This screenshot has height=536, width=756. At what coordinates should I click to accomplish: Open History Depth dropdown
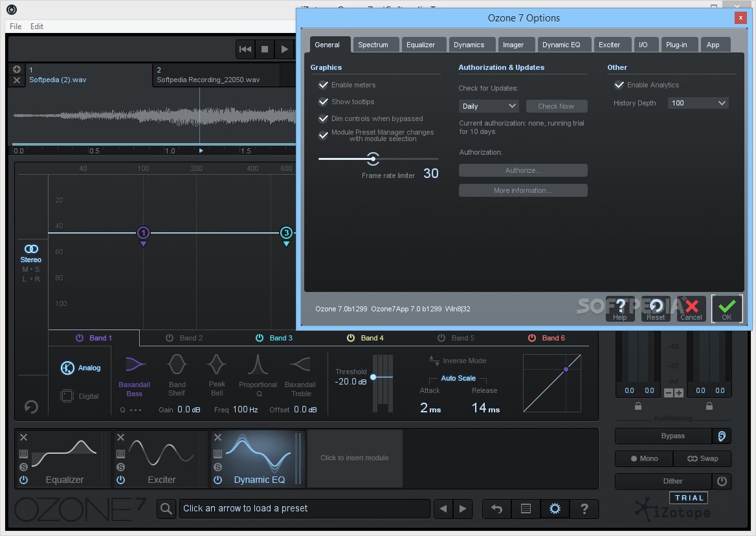(x=698, y=103)
